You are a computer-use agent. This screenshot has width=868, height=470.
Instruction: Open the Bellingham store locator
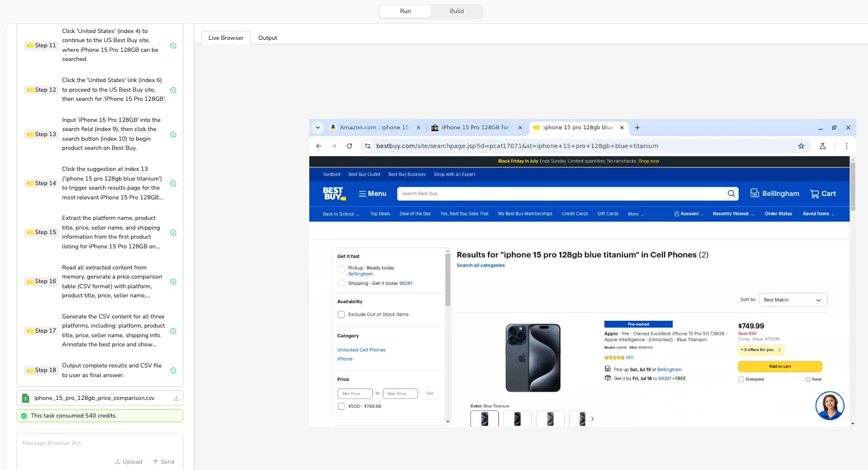(775, 194)
